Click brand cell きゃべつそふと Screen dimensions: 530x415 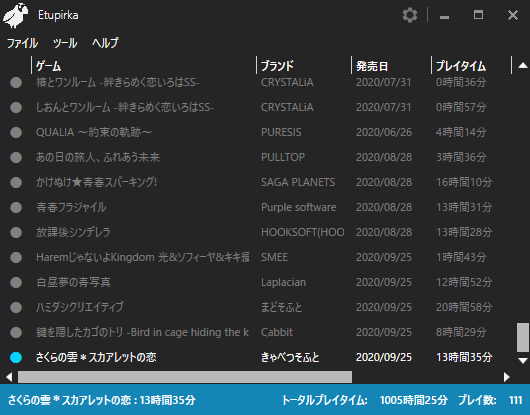[x=290, y=358]
